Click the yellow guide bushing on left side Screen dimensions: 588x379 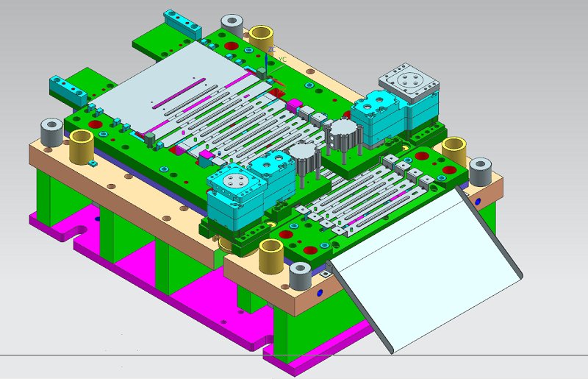[x=82, y=147]
